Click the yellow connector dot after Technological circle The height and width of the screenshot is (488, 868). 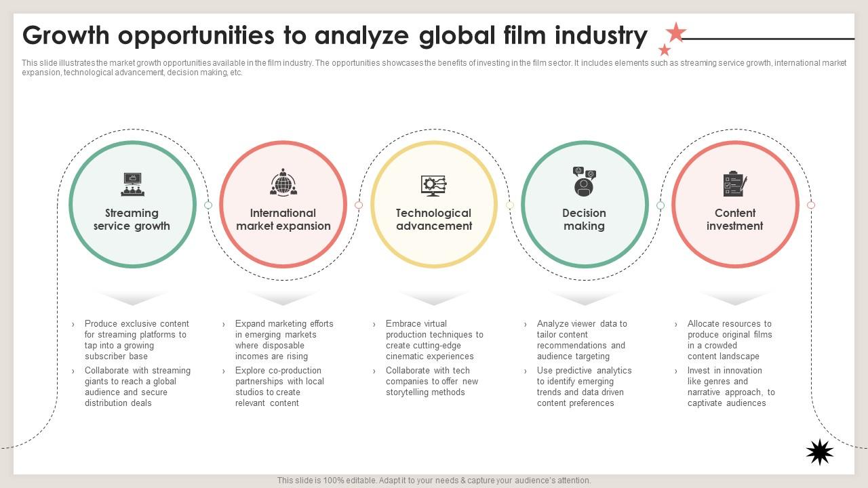(510, 205)
